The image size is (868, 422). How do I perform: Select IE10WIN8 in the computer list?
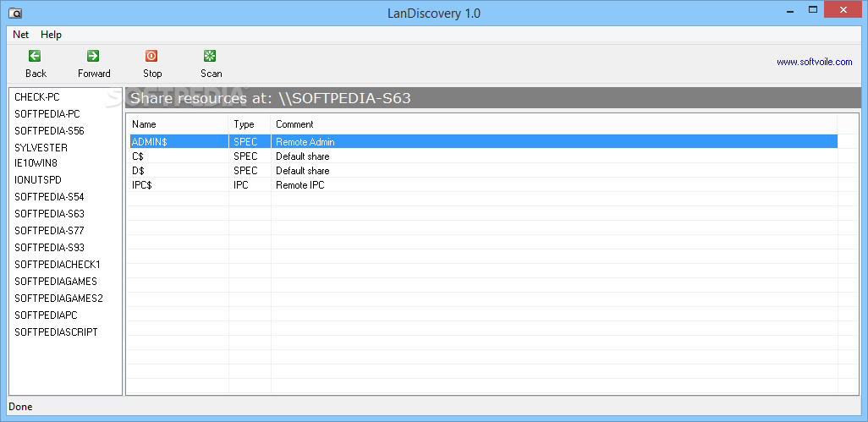(x=36, y=163)
